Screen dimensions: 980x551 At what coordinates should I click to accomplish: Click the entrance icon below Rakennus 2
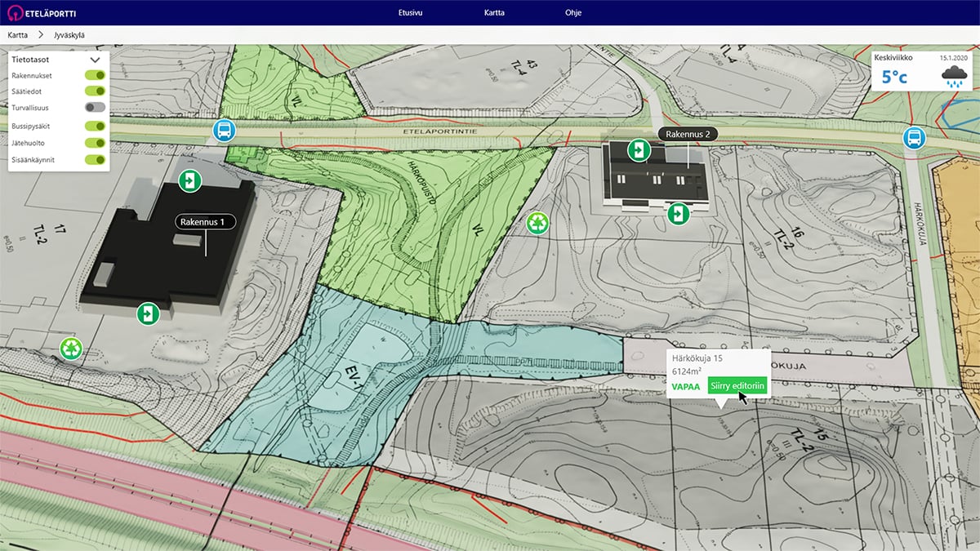tap(678, 214)
